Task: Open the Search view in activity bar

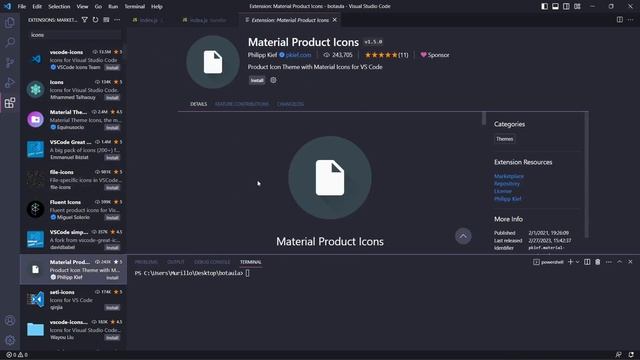Action: [10, 42]
